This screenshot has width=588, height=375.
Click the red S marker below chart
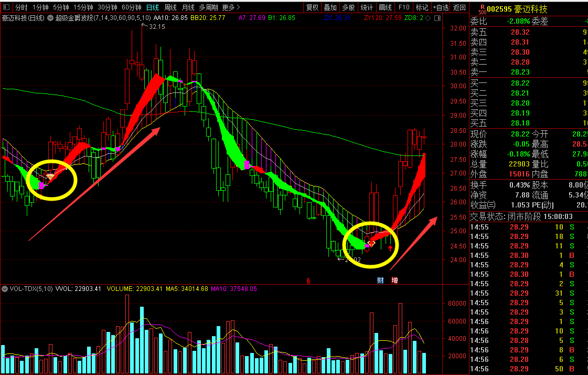309,280
